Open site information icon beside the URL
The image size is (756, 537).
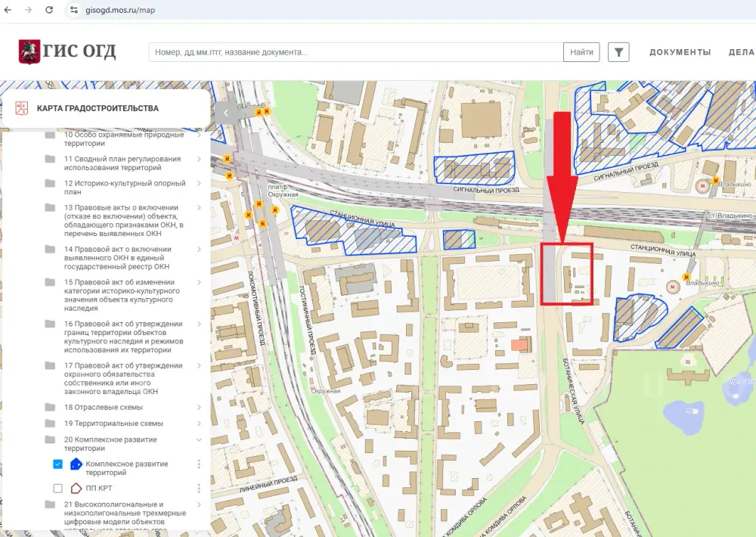[x=74, y=10]
